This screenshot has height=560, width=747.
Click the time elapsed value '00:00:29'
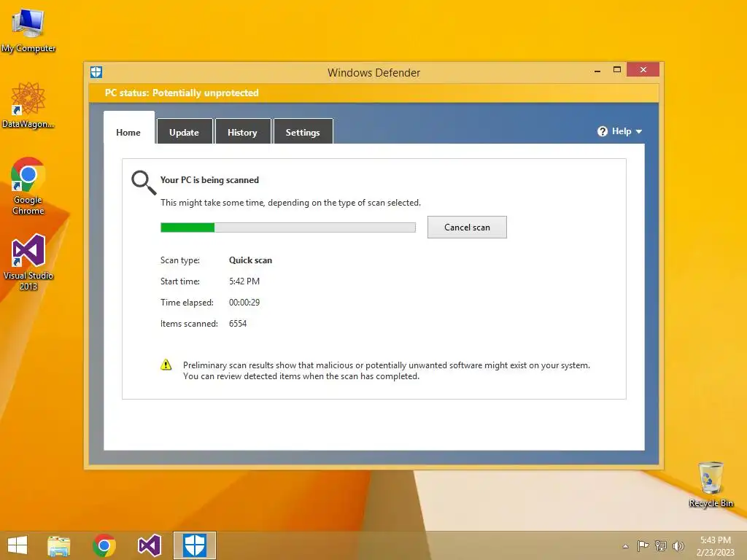coord(244,303)
